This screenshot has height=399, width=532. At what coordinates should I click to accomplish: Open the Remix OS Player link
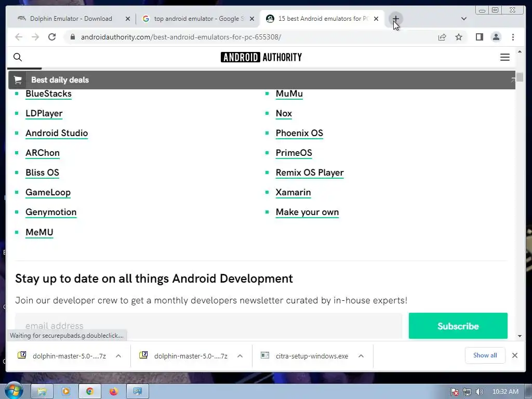coord(310,172)
